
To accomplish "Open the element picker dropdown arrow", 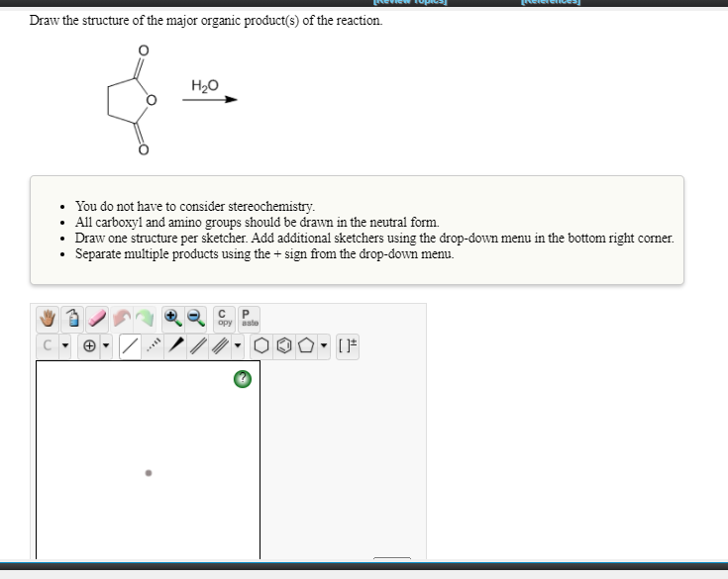I will [x=65, y=345].
